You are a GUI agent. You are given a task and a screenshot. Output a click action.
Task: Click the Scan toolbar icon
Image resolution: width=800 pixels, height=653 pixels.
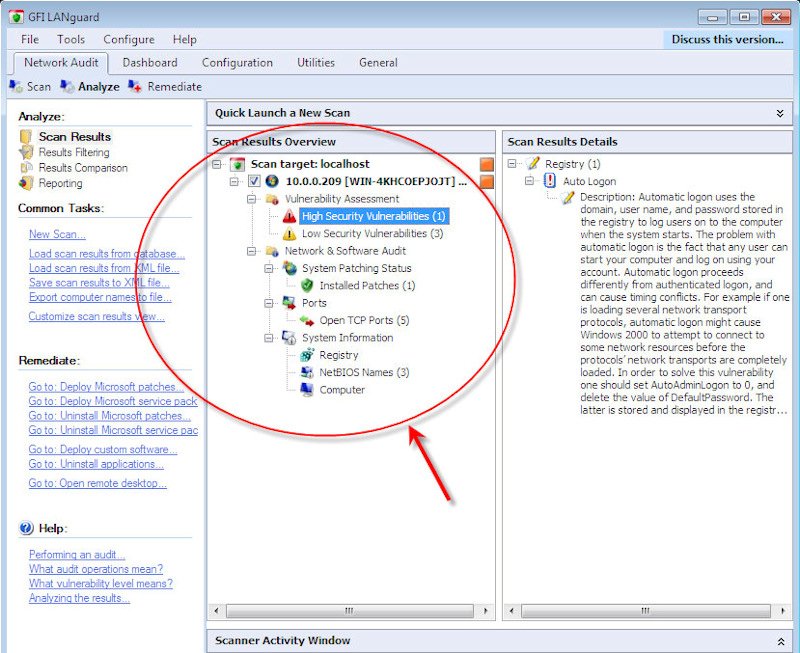[x=15, y=86]
